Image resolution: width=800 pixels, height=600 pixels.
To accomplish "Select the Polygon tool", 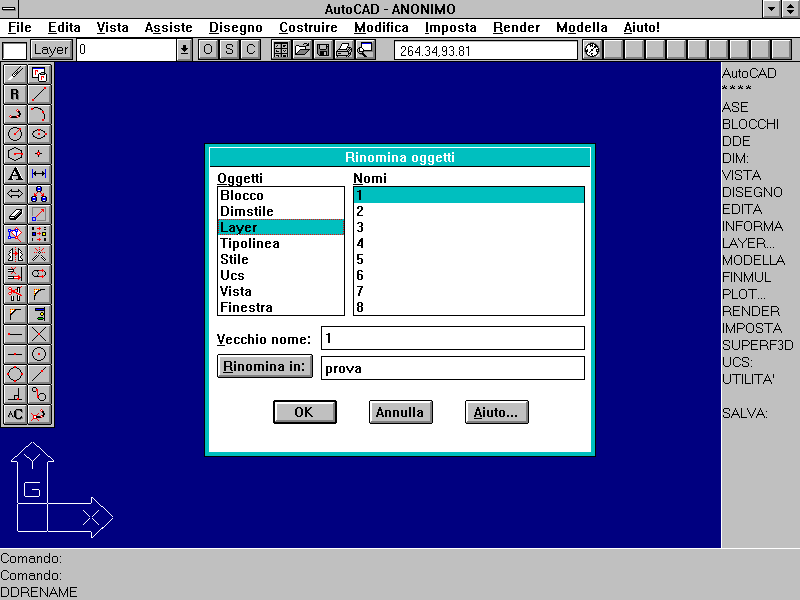I will (15, 154).
